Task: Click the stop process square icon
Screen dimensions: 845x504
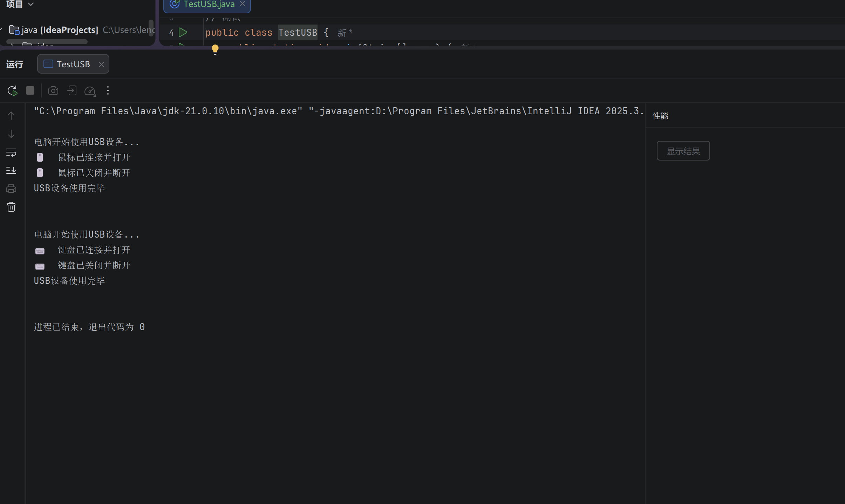Action: coord(30,91)
